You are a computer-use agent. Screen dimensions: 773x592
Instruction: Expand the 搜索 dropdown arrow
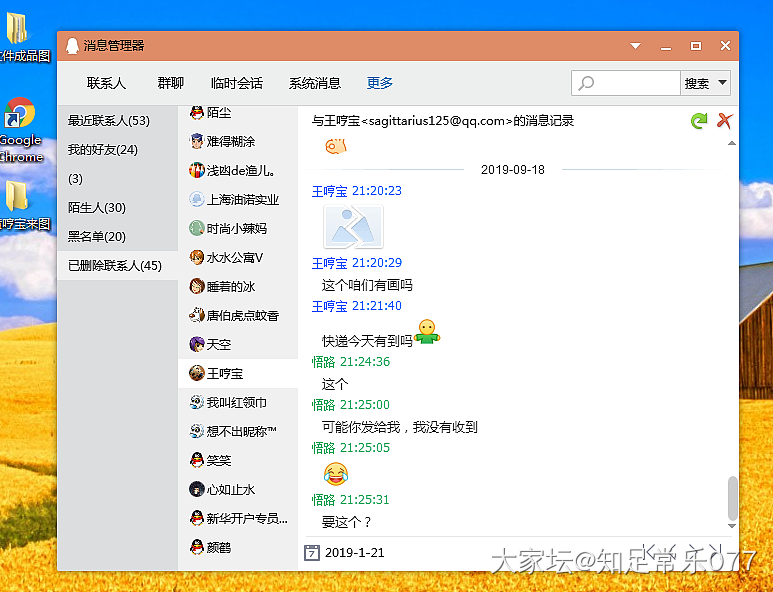point(722,83)
